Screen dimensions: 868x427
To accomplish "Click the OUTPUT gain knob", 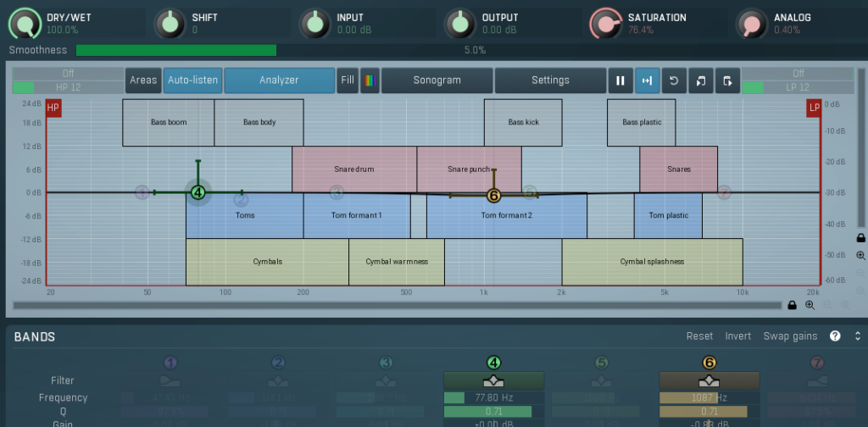I will (460, 24).
